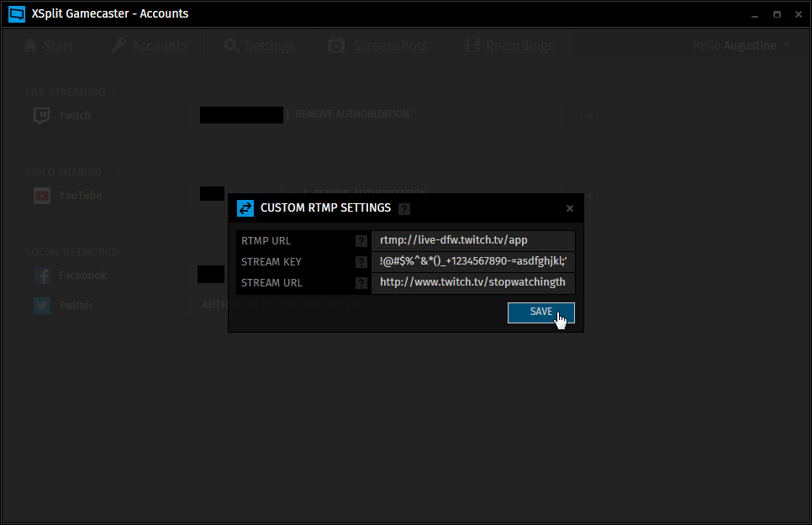Click the XSplit Gamecaster logo in the title bar
Image resolution: width=812 pixels, height=525 pixels.
pos(17,14)
